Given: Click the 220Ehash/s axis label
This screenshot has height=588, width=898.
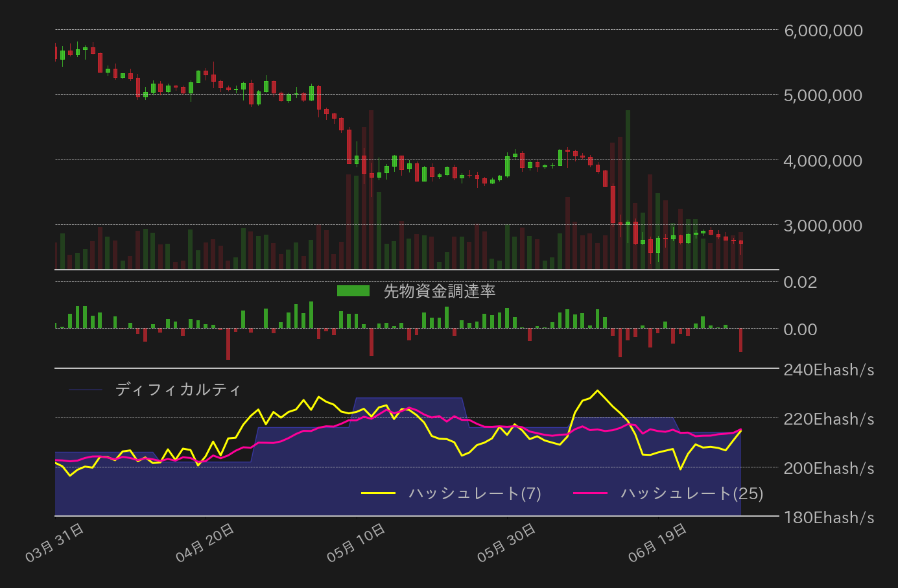Looking at the screenshot, I should (829, 419).
